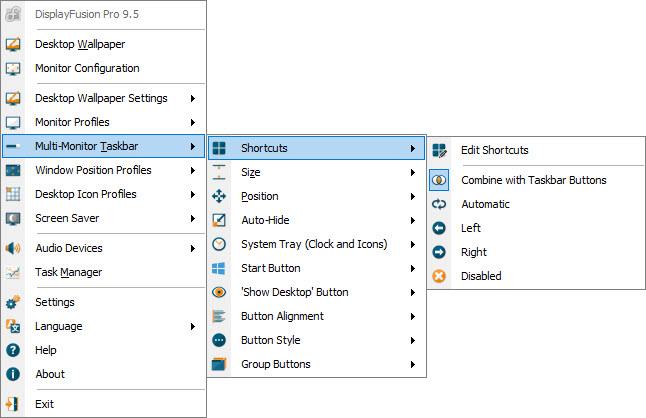Click the Button Alignment icon
The height and width of the screenshot is (418, 646).
(x=219, y=316)
